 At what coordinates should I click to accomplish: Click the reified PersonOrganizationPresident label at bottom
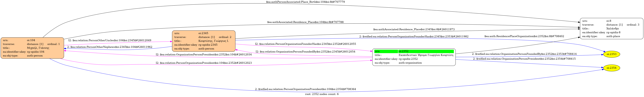tap(305, 89)
